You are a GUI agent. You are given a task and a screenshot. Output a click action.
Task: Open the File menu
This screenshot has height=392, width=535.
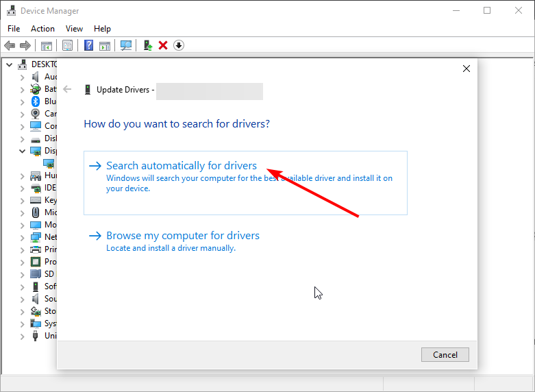click(x=14, y=29)
